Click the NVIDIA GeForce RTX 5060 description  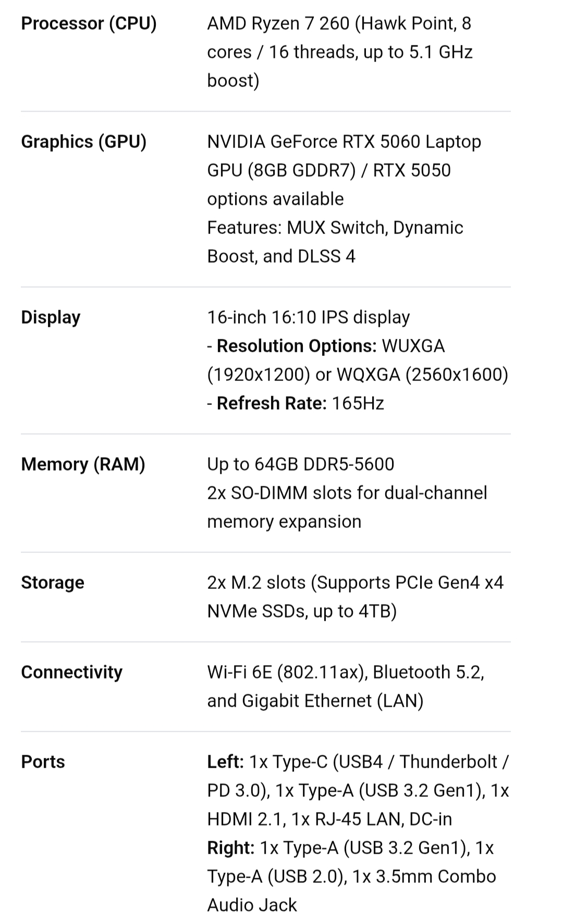point(344,170)
